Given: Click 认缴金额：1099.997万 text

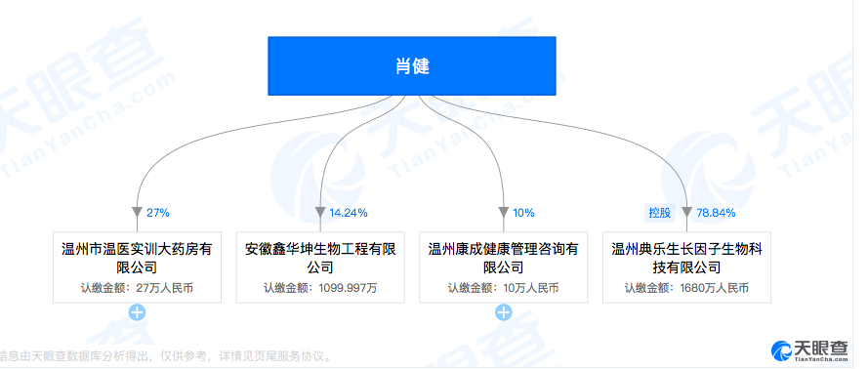Looking at the screenshot, I should click(320, 288).
